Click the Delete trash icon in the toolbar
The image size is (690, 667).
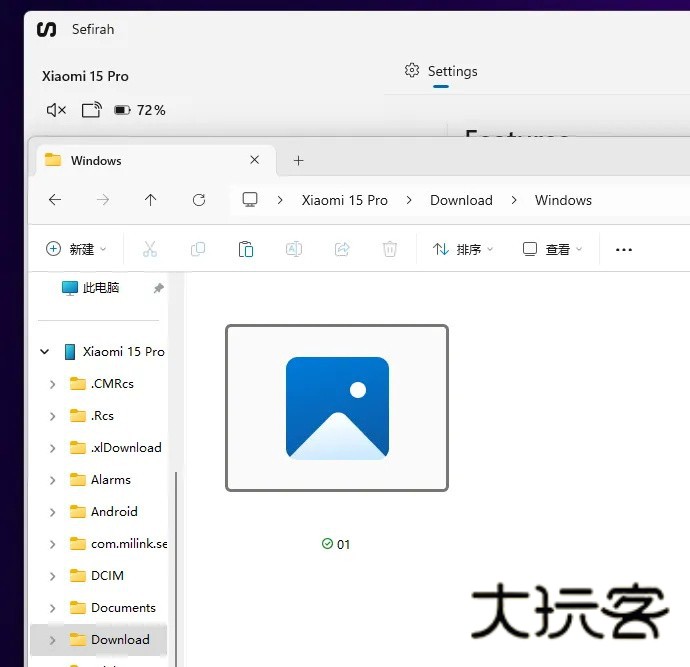pyautogui.click(x=390, y=249)
